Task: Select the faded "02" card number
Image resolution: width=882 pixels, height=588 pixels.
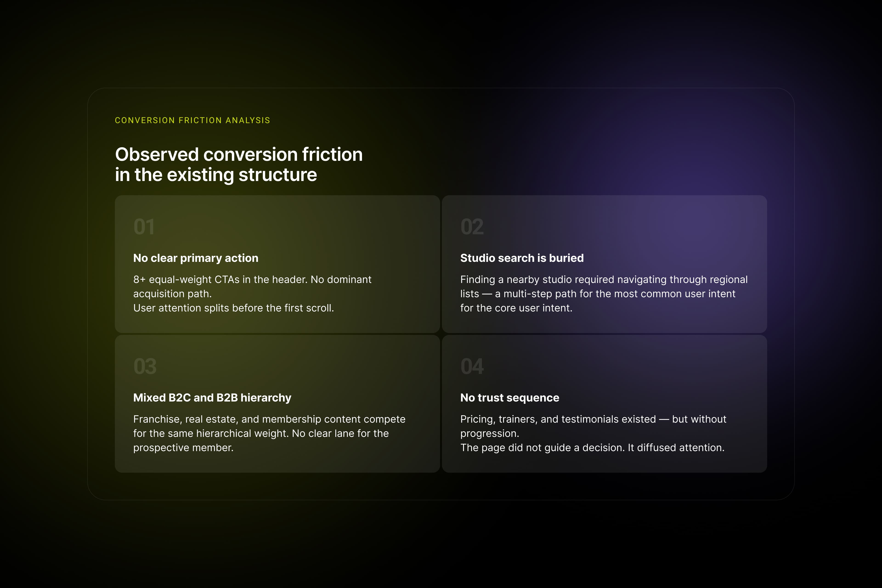Action: click(x=472, y=227)
